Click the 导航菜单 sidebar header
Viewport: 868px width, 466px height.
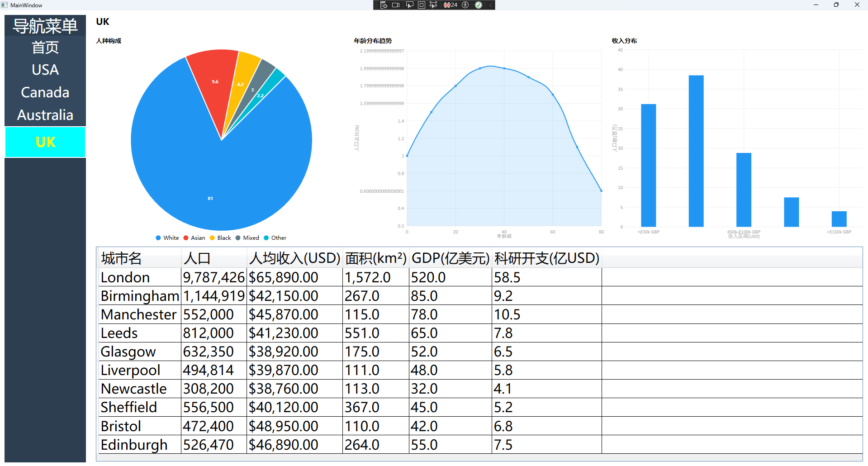[45, 26]
